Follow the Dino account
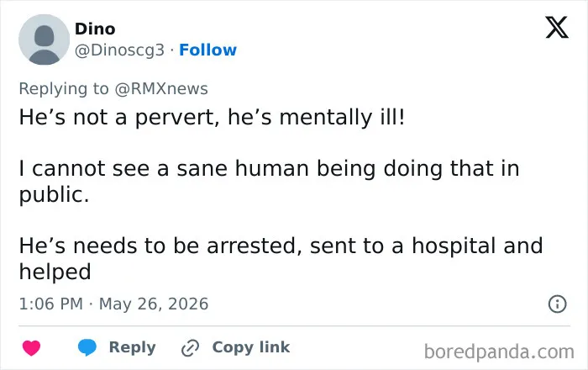This screenshot has width=588, height=370. pos(207,50)
